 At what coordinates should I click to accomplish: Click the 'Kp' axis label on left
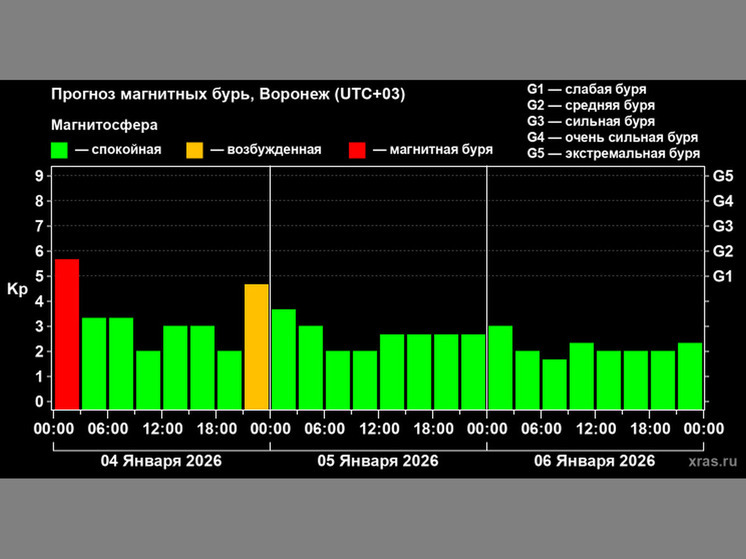17,290
